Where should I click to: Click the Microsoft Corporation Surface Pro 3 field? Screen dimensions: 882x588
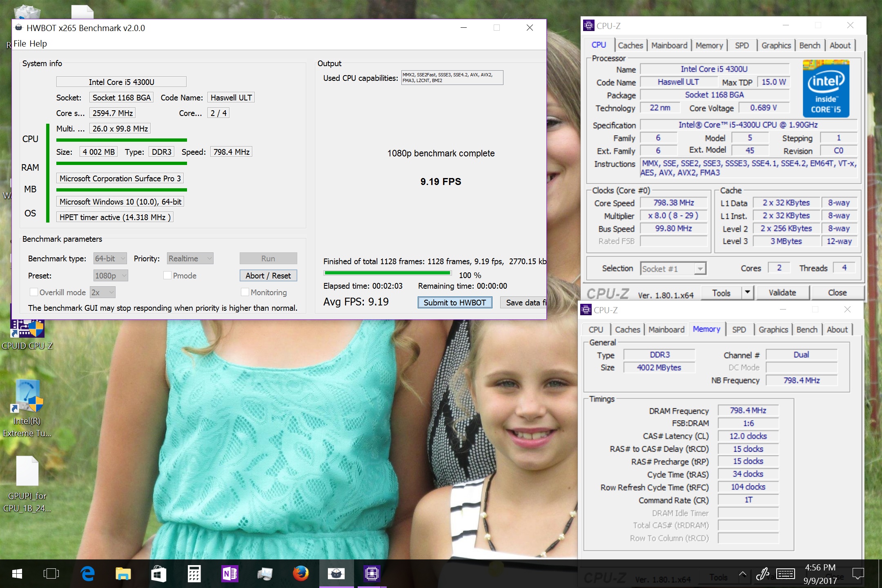[120, 178]
